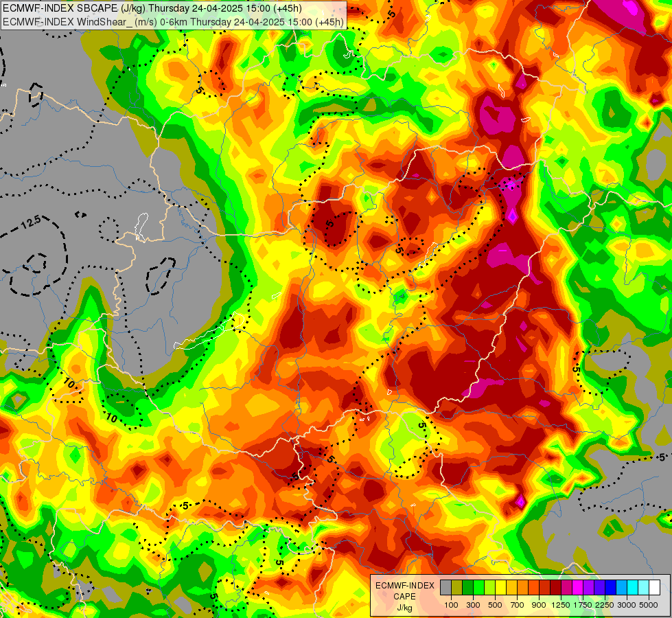
Task: Click the CAPE label in the legend
Action: (404, 597)
